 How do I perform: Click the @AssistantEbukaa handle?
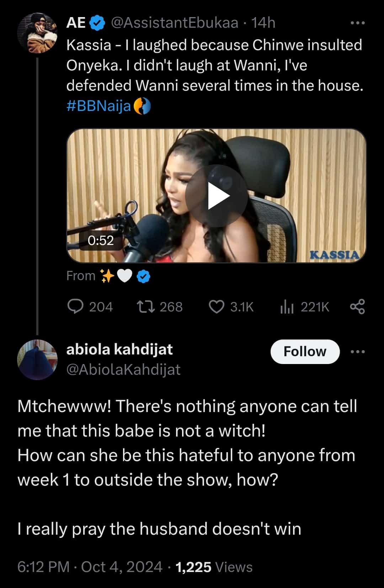175,23
